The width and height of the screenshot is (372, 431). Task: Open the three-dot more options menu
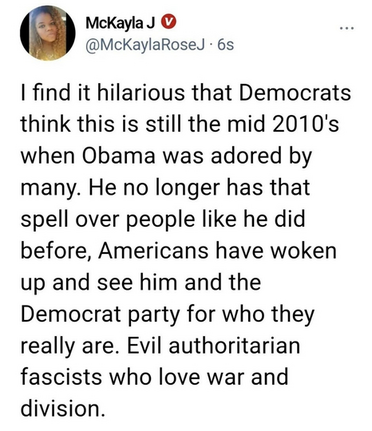[x=347, y=29]
